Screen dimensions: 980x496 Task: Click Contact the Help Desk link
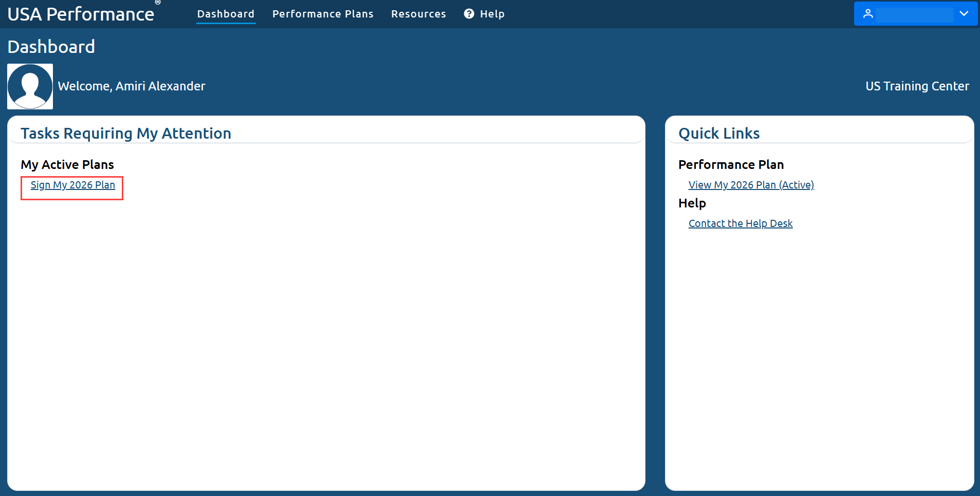(x=740, y=223)
